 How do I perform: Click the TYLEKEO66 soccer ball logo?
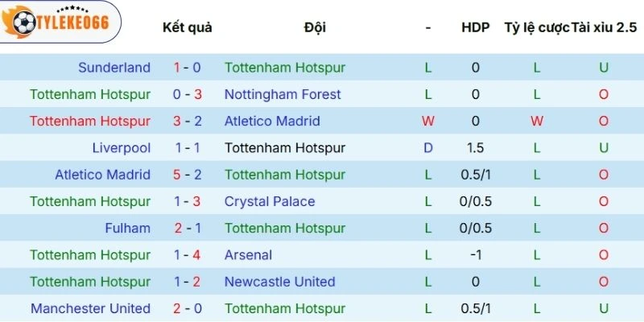[x=59, y=22]
